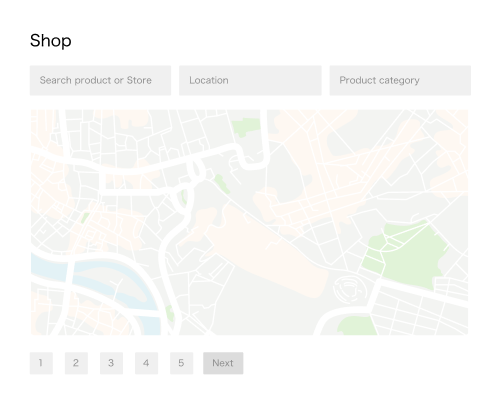Click the Shop heading
This screenshot has height=397, width=503.
[x=51, y=41]
